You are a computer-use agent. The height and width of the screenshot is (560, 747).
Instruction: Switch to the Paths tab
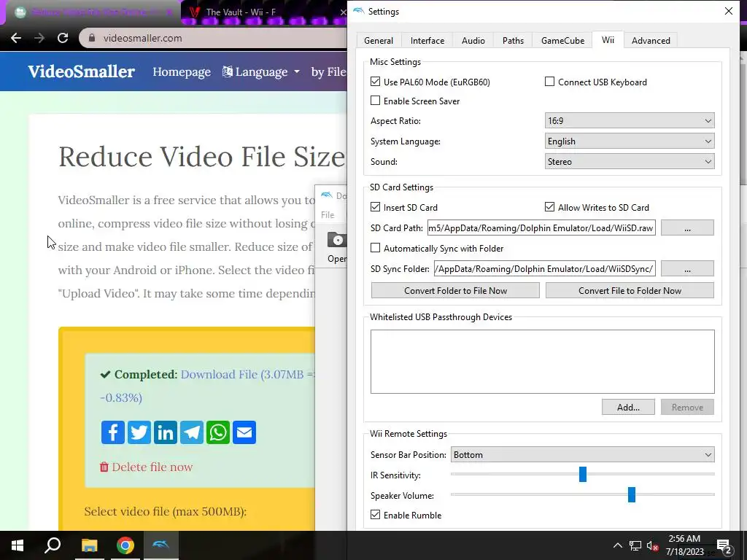pyautogui.click(x=513, y=41)
